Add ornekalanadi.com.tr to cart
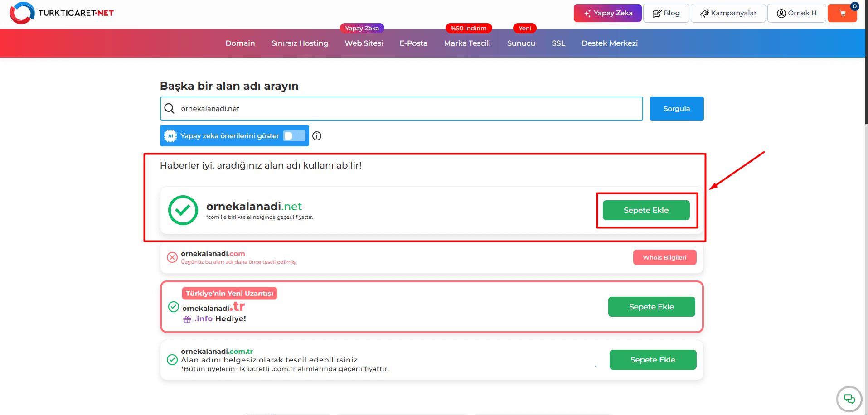This screenshot has height=415, width=868. pos(653,360)
